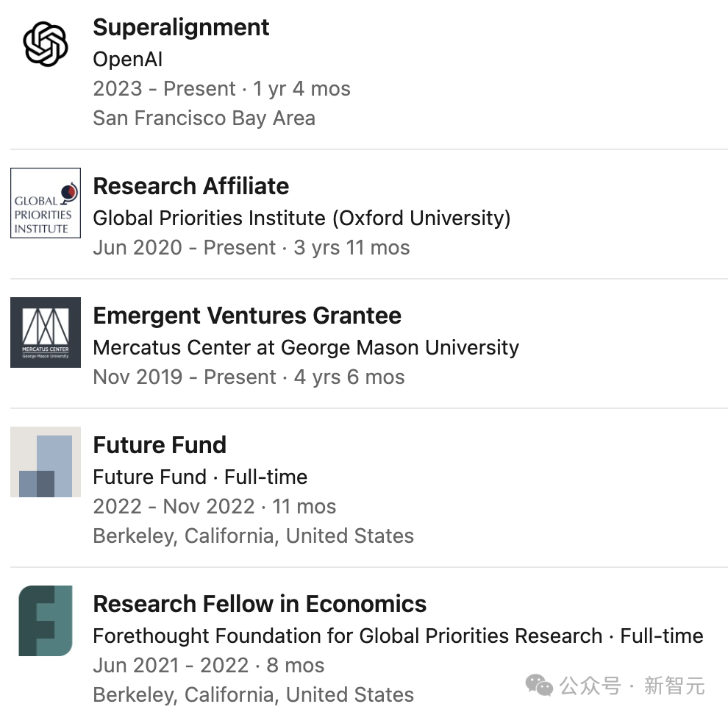
Task: Select the Future Fund logo thumbnail
Action: [46, 462]
